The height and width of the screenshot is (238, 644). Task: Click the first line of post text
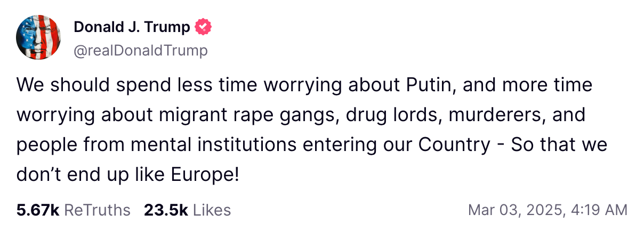(x=304, y=85)
